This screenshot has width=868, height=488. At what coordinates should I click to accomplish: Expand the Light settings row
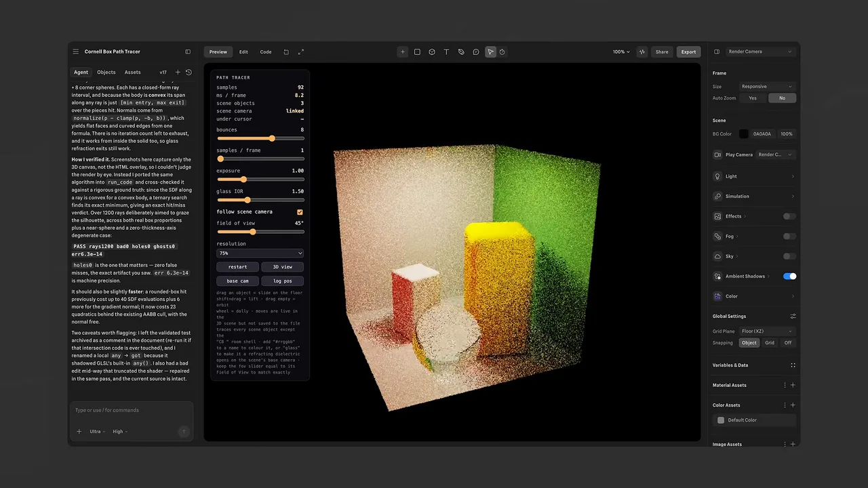[754, 176]
